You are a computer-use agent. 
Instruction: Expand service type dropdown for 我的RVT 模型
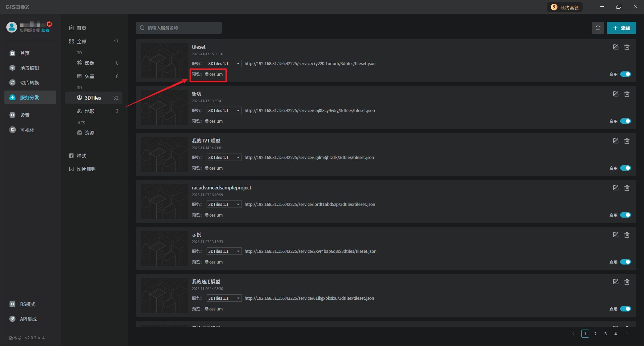(224, 158)
